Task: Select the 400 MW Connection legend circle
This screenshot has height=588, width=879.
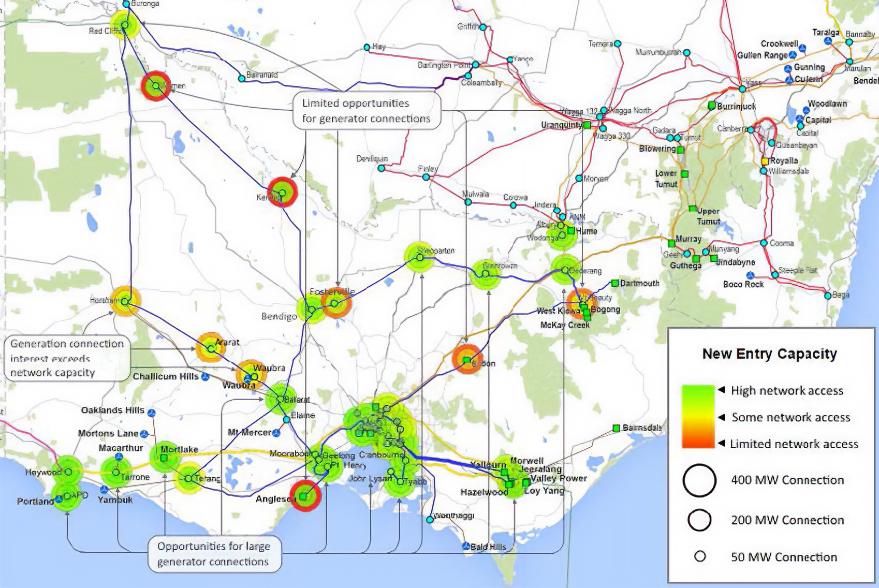Action: [699, 480]
